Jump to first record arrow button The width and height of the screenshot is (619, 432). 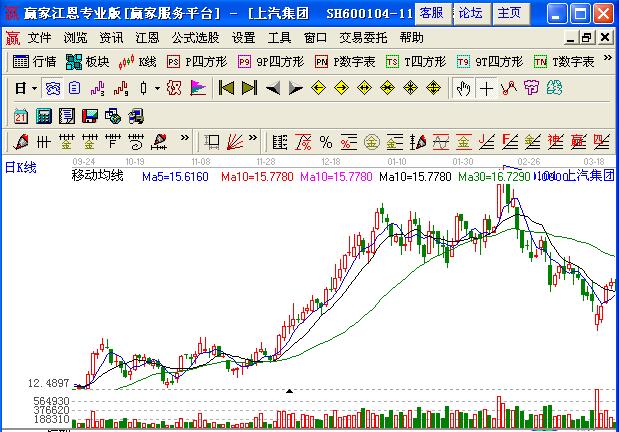tap(226, 89)
